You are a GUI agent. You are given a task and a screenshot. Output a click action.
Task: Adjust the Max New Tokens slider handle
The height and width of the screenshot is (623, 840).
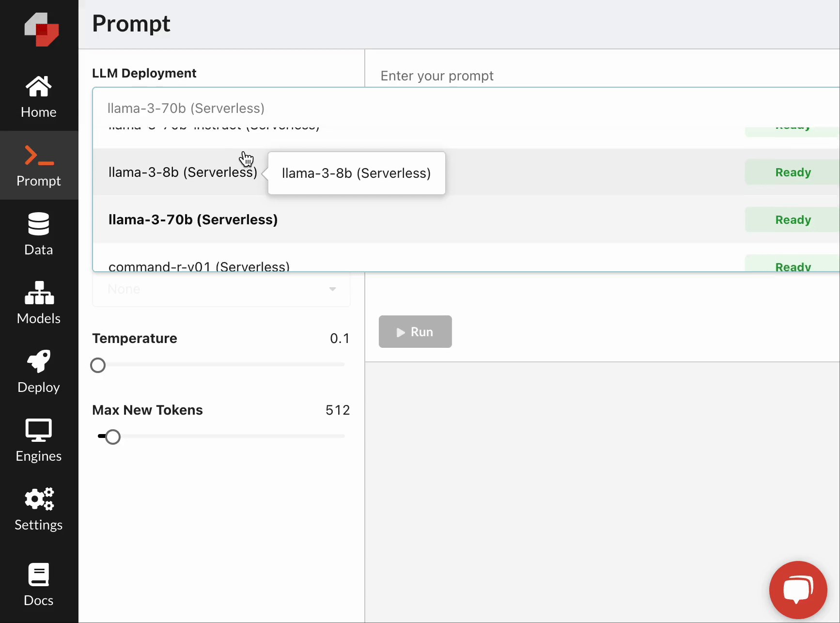[x=113, y=437]
